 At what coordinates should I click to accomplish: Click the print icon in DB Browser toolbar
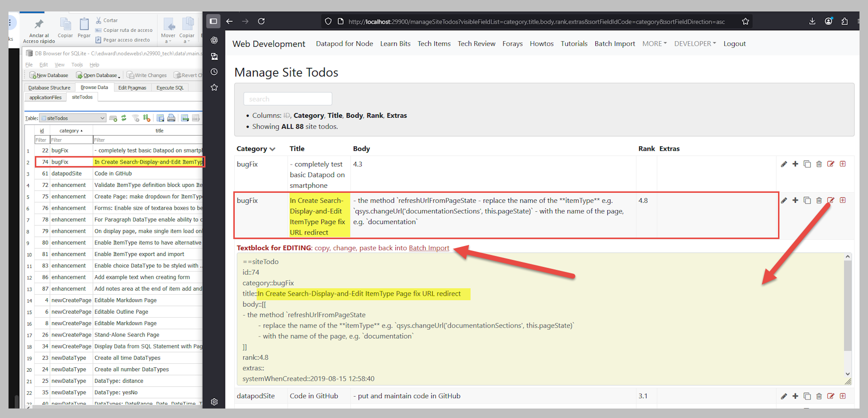pyautogui.click(x=171, y=118)
